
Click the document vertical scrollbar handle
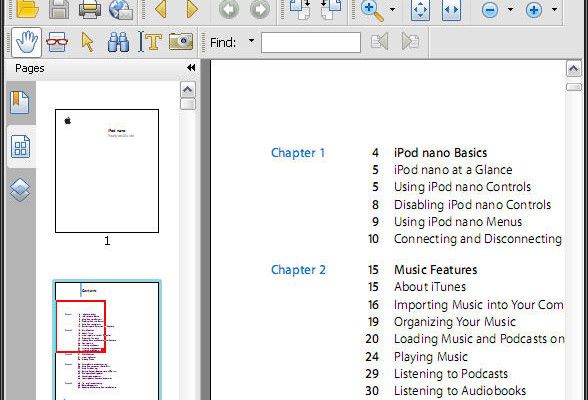tap(573, 87)
